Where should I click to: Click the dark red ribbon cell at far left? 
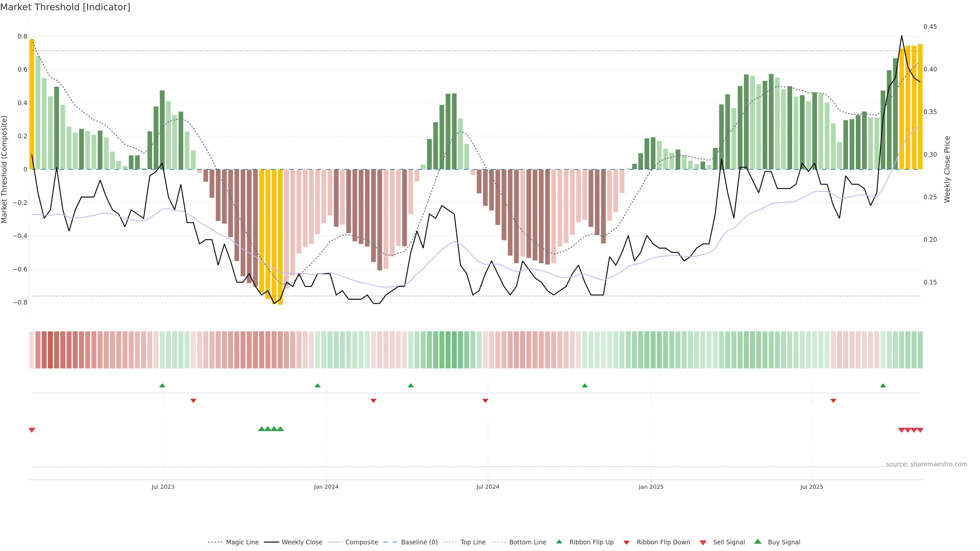coord(50,350)
